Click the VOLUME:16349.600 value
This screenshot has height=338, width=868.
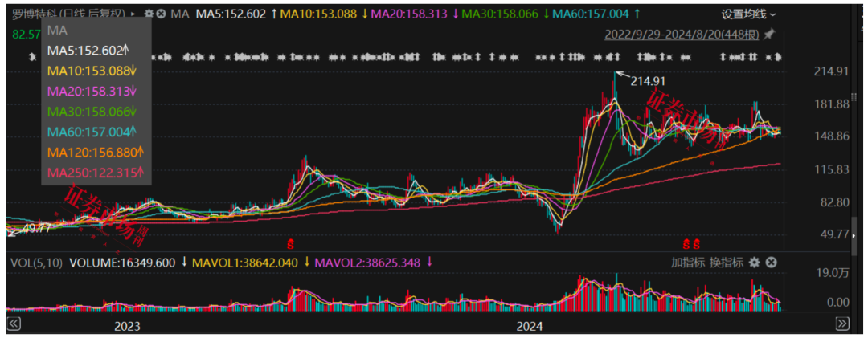point(122,263)
